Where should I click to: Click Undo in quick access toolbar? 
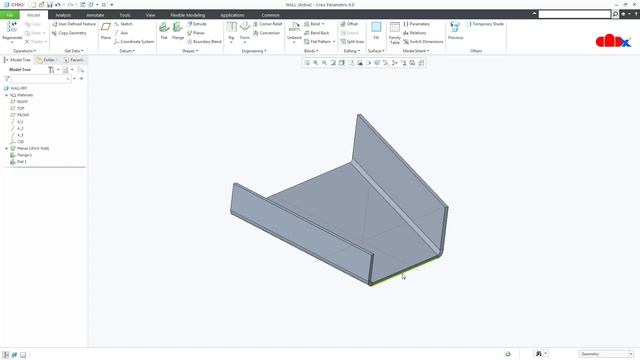coord(58,4)
